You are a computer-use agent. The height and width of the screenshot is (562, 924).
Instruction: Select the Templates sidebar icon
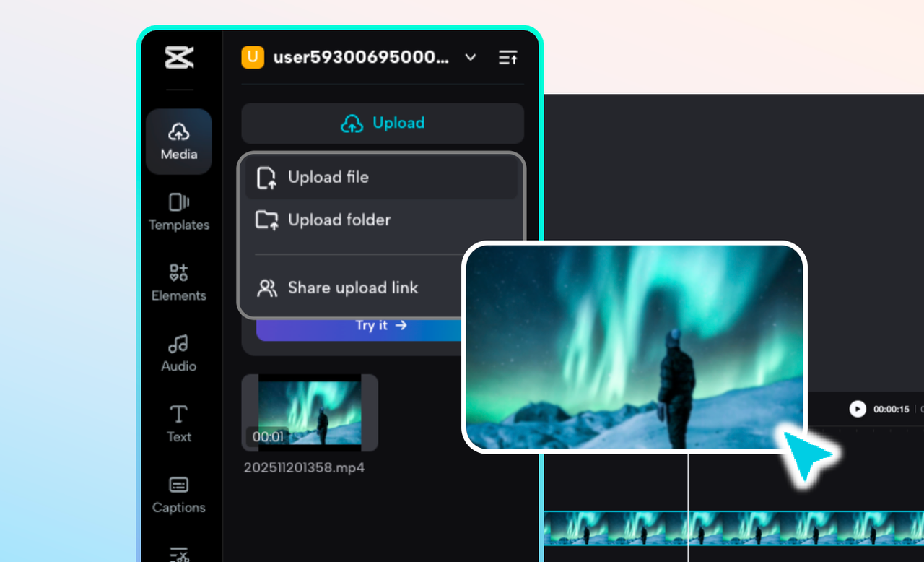coord(178,212)
